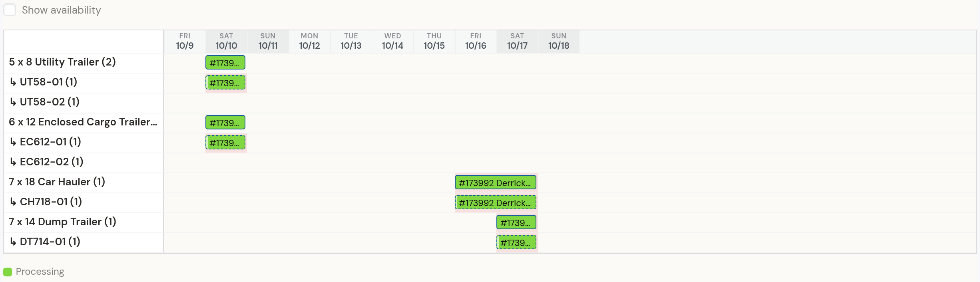The height and width of the screenshot is (282, 980).
Task: Click the SAT 10/10 column header
Action: point(226,41)
